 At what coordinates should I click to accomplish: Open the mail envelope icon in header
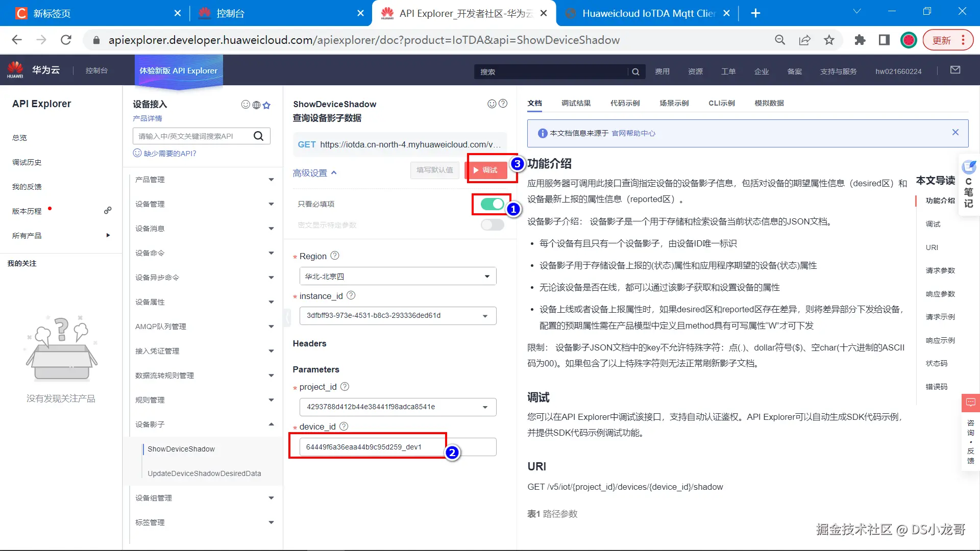pyautogui.click(x=955, y=70)
